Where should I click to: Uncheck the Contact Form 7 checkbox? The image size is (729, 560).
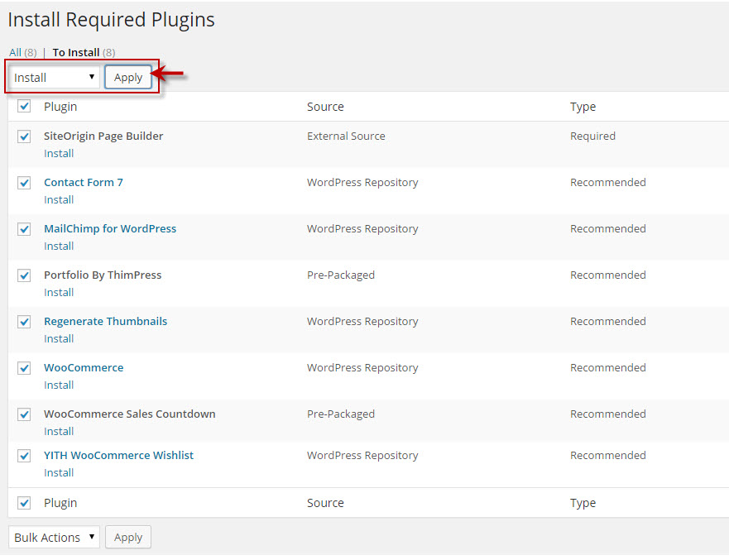(x=24, y=183)
